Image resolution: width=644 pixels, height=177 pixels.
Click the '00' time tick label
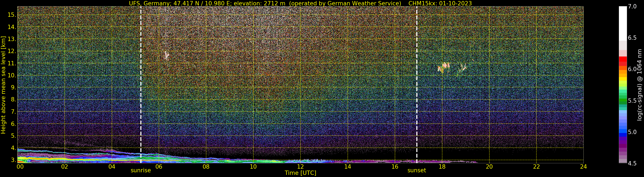[20, 167]
